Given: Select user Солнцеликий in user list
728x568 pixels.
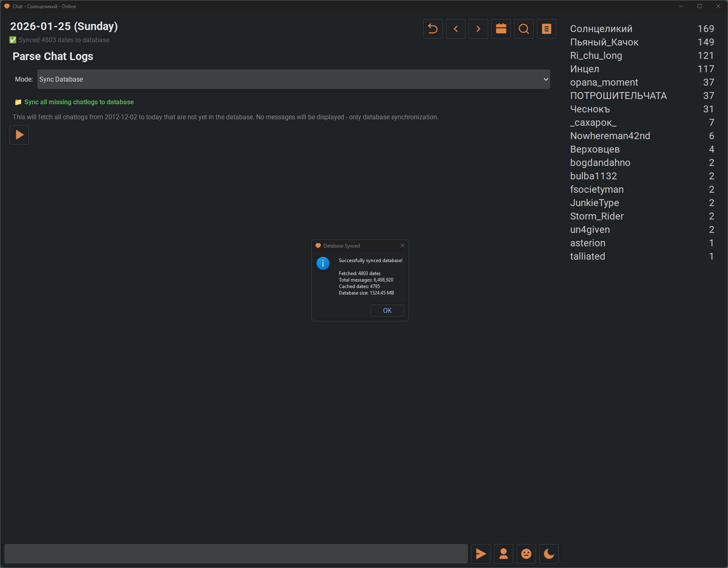Looking at the screenshot, I should click(601, 29).
